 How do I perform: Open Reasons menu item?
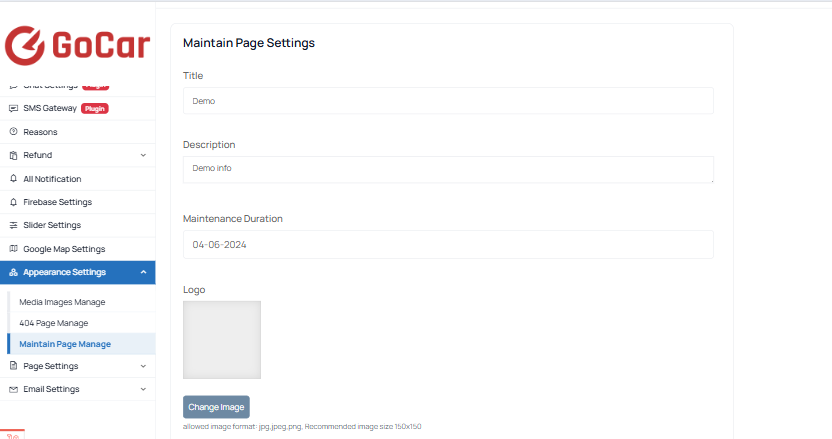[x=77, y=132]
